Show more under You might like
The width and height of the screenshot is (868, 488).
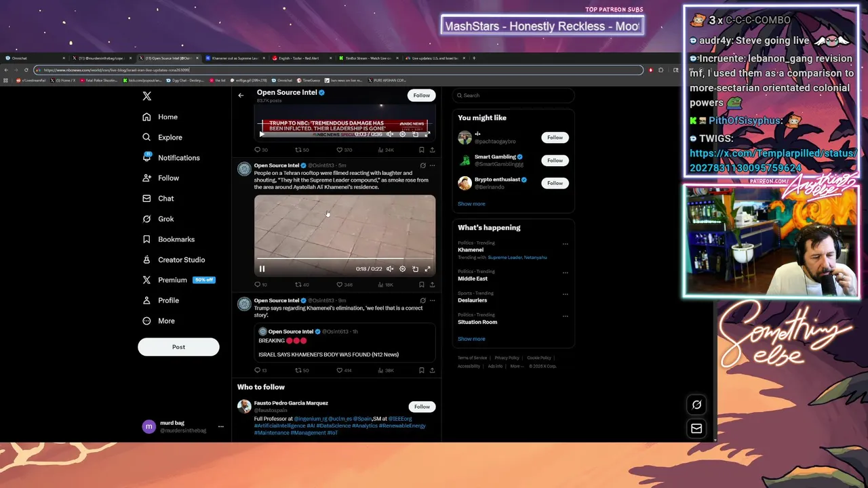471,203
